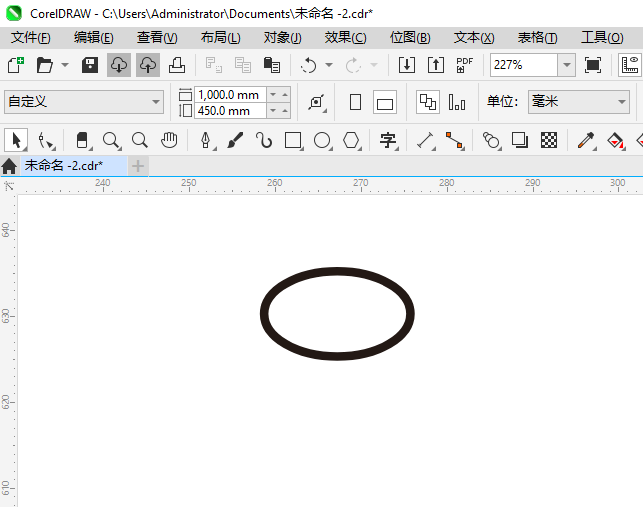Select the Ellipse tool
Screen dimensions: 643x507
coord(323,140)
